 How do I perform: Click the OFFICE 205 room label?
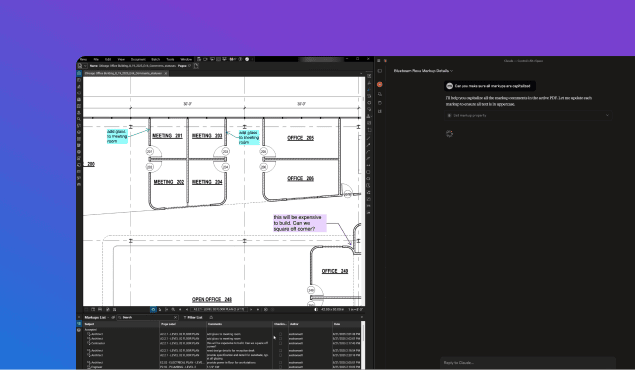[300, 138]
